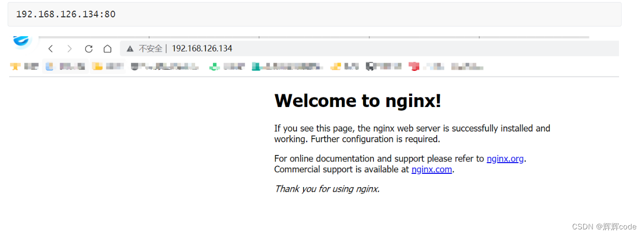Click the 'Thank you for using nginx.' line

tap(327, 189)
